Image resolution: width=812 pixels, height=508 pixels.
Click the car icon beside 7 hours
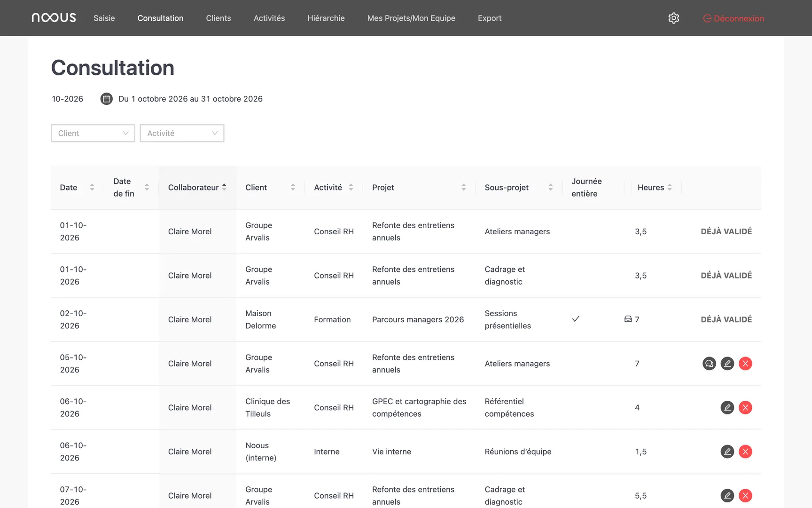click(628, 319)
